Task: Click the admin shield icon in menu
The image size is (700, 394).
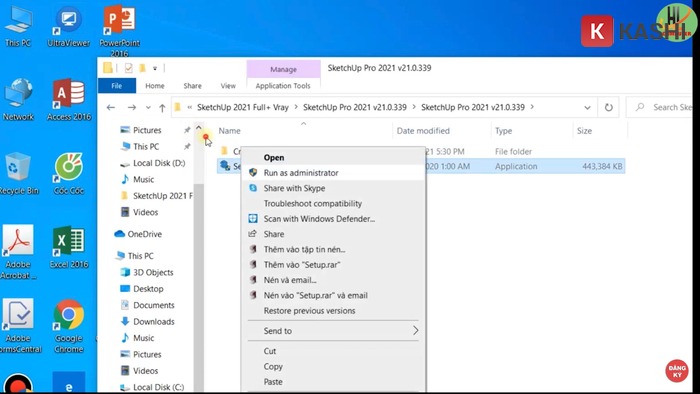Action: pos(253,172)
